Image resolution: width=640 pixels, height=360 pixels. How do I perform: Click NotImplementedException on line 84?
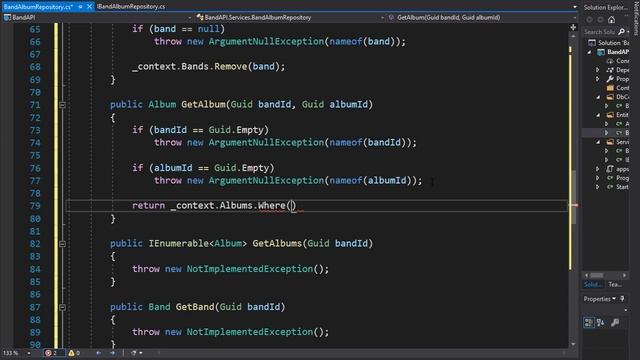coord(249,269)
